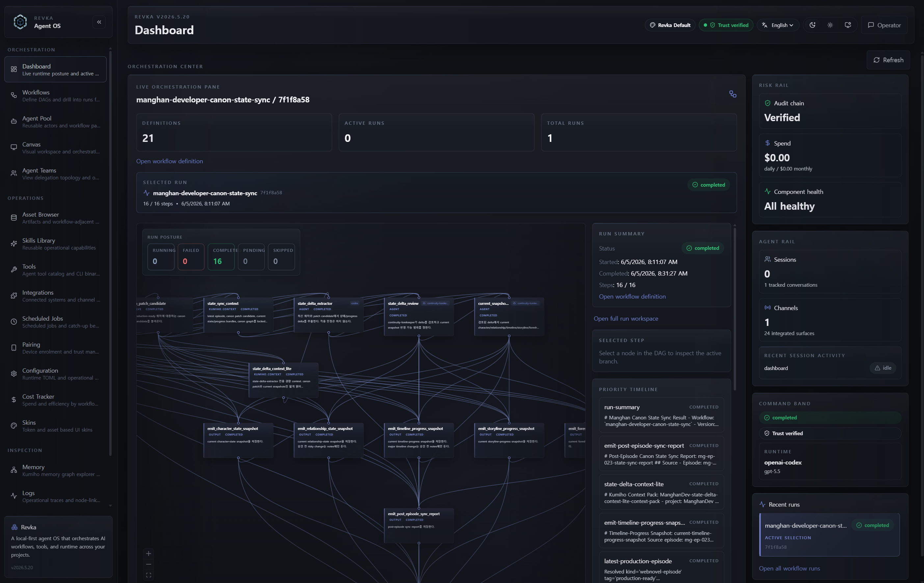Open Canvas visual workspace
Screen dimensions: 924x583
point(55,148)
